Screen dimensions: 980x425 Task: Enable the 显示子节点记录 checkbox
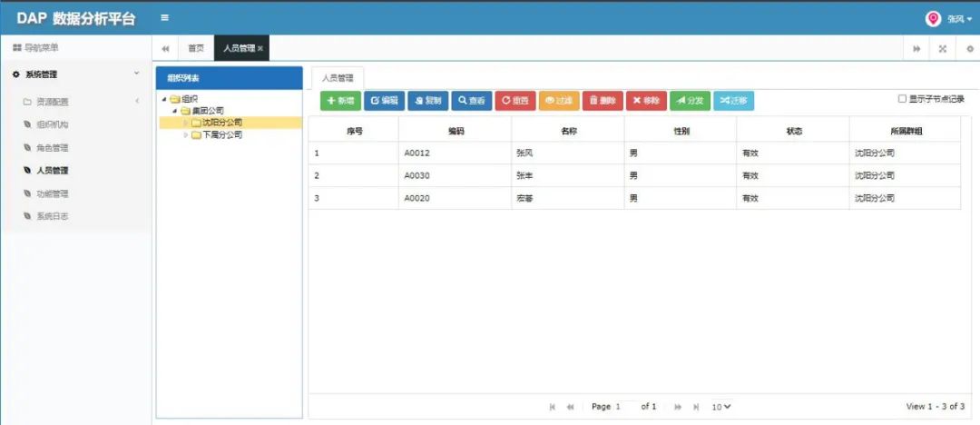coord(902,98)
